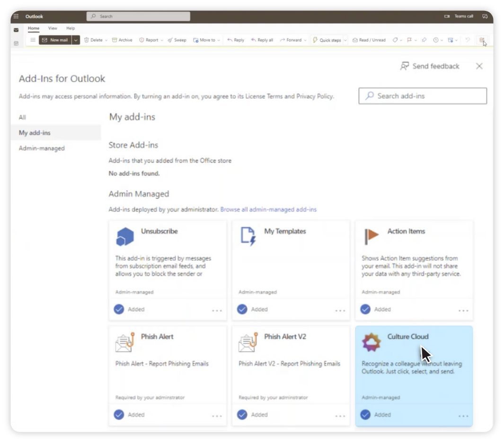
Task: Click the Flag icon in ribbon
Action: coord(409,40)
